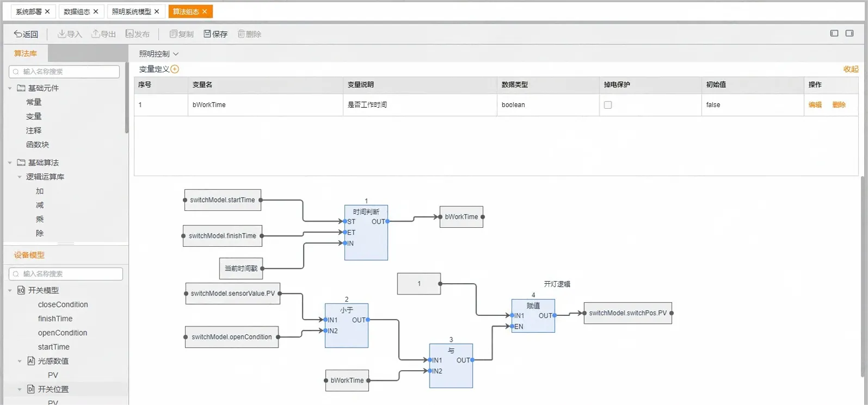Viewport: 868px width, 405px height.
Task: Add a variable with the plus icon
Action: [175, 69]
